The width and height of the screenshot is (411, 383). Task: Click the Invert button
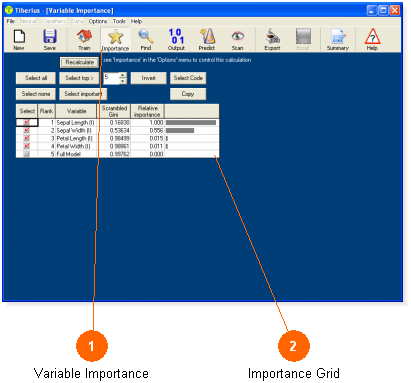(148, 78)
